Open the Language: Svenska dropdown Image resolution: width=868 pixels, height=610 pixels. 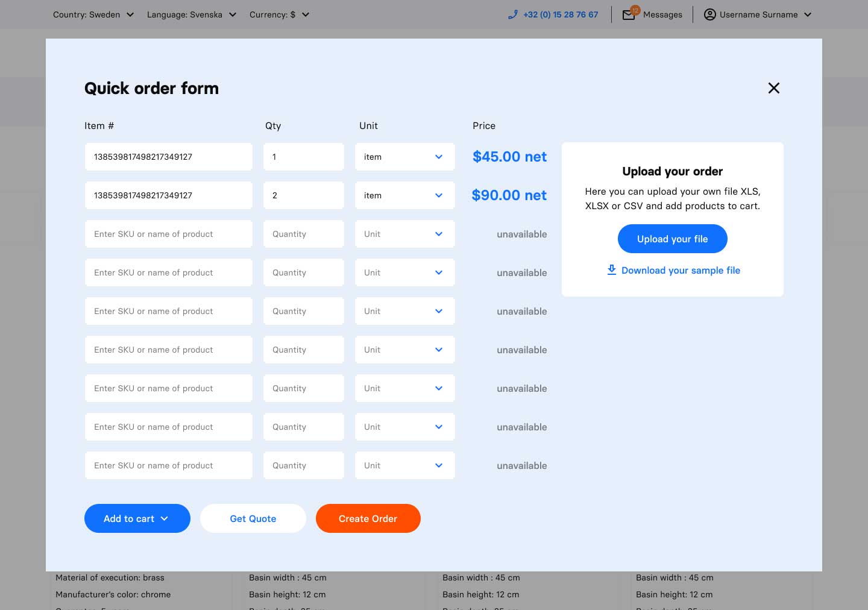tap(192, 14)
